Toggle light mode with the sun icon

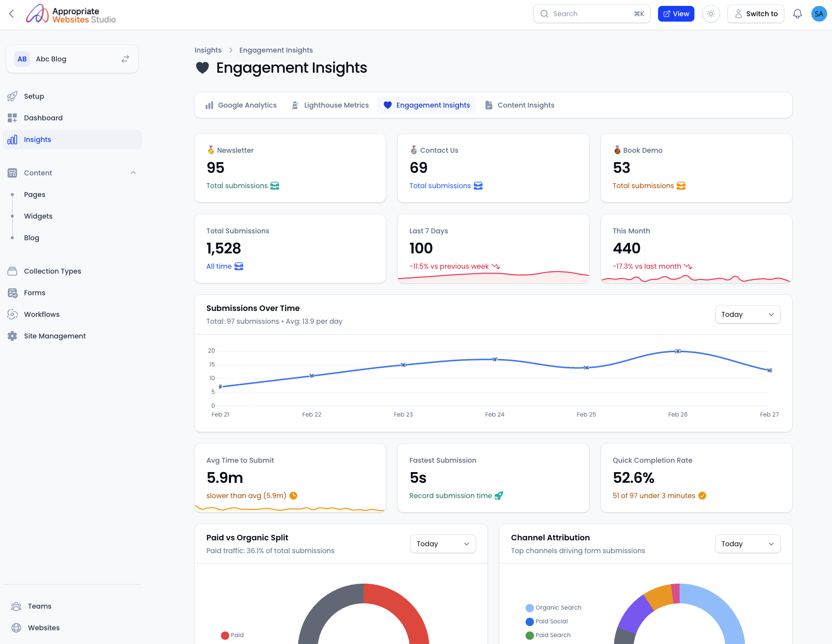(711, 14)
